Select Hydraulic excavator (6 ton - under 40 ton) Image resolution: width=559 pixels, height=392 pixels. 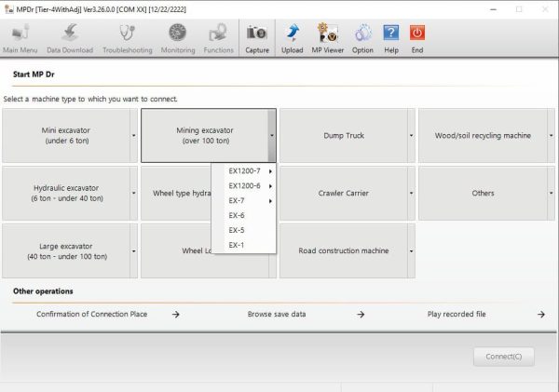click(66, 193)
